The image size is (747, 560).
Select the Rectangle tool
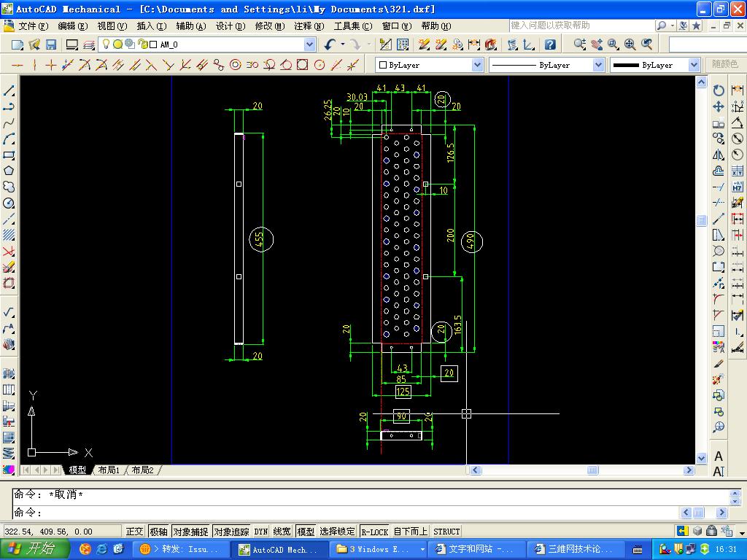pyautogui.click(x=9, y=155)
